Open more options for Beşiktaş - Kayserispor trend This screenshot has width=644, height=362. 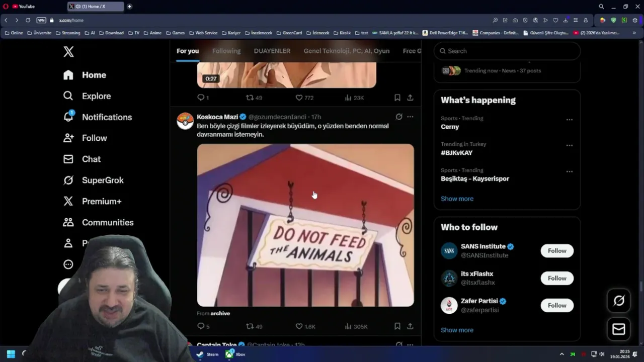tap(569, 171)
